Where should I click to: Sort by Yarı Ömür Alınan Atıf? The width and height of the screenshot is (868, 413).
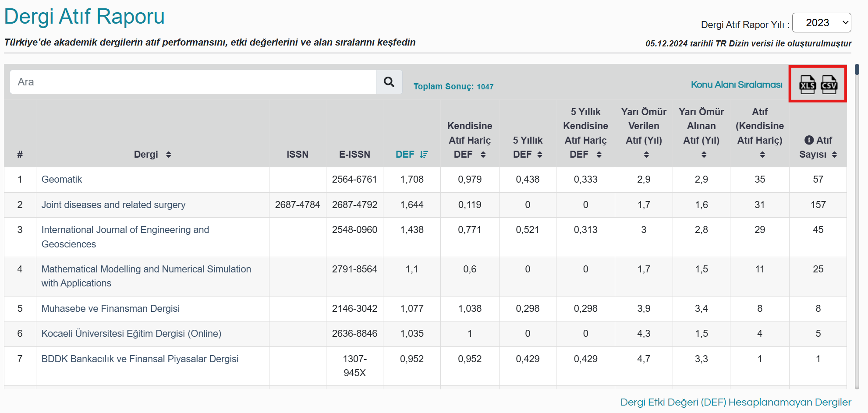704,155
